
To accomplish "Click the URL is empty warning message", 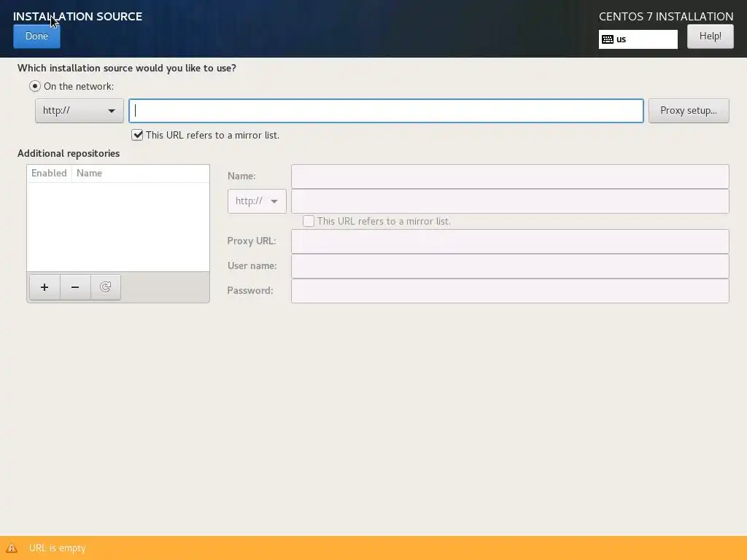I will [57, 548].
